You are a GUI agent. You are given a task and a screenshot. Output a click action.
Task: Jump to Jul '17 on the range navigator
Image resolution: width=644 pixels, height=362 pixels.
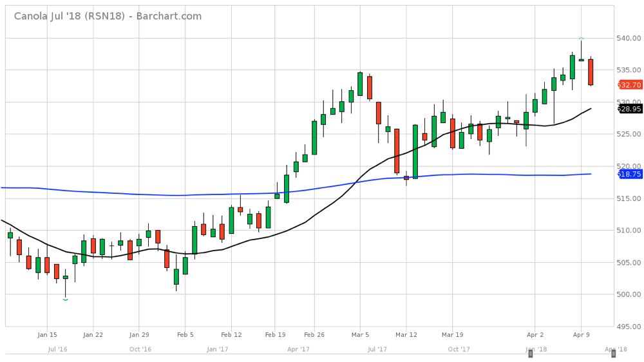pyautogui.click(x=377, y=349)
